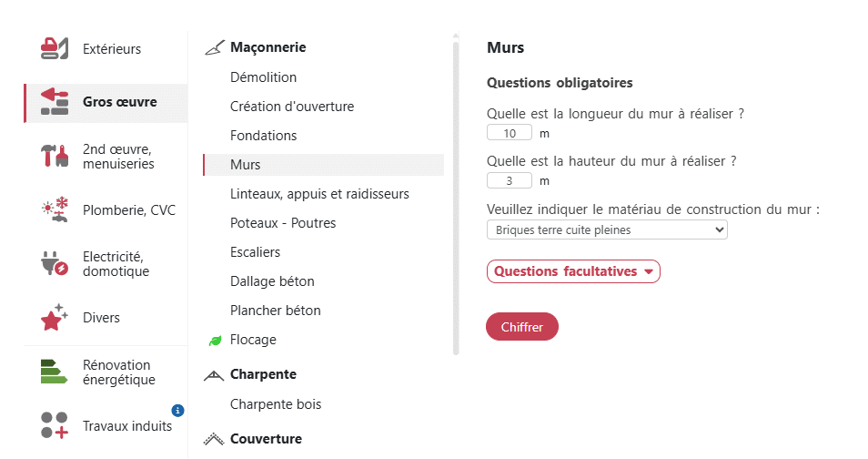The height and width of the screenshot is (459, 868).
Task: Click the Rénovation énergétique energy label icon
Action: (55, 372)
